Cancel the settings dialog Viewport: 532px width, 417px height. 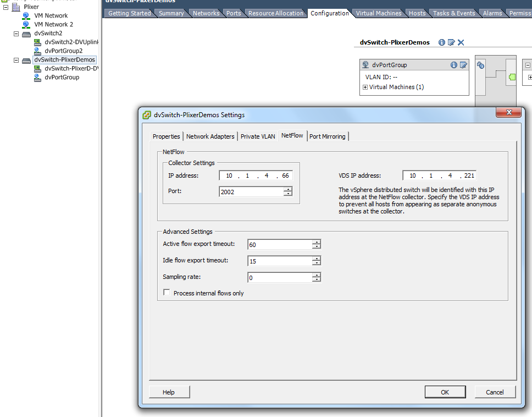click(x=495, y=392)
